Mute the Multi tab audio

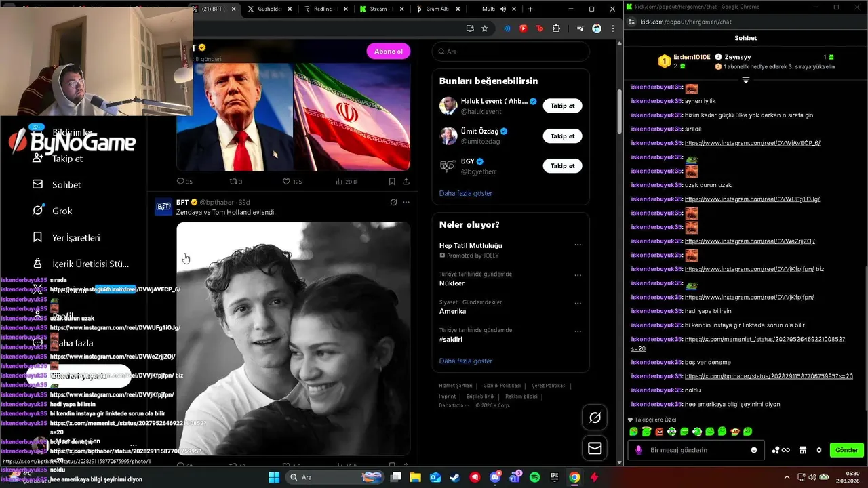coord(502,9)
